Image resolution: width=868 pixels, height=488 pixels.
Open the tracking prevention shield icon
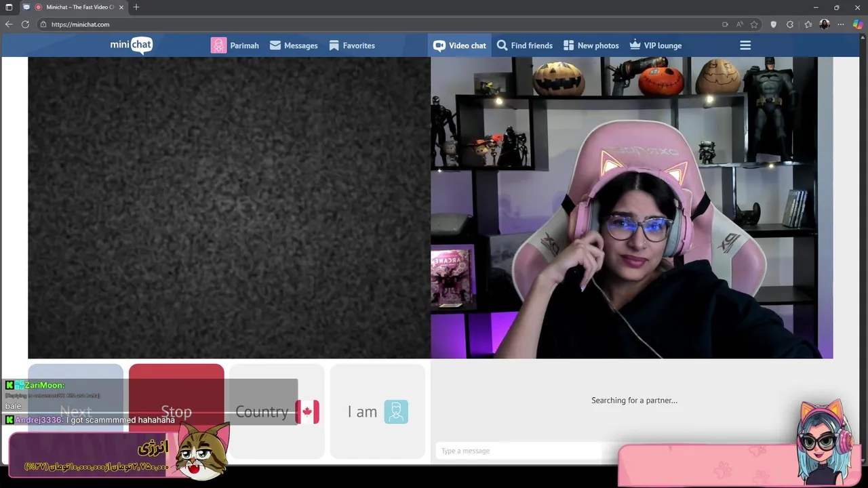coord(774,24)
